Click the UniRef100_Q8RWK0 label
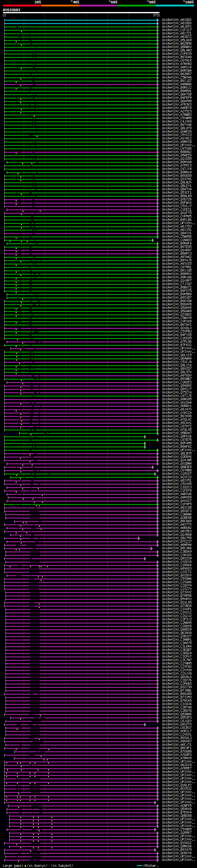The height and width of the screenshot is (868, 197). point(177,47)
